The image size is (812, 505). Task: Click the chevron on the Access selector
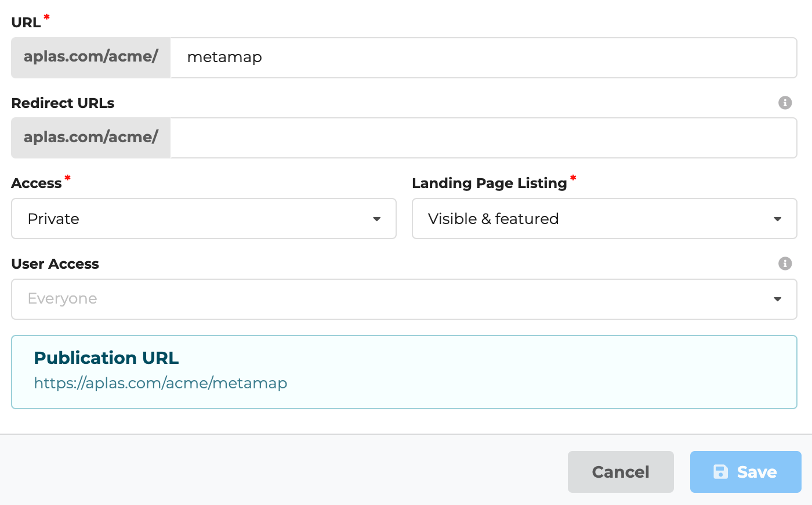click(x=377, y=219)
